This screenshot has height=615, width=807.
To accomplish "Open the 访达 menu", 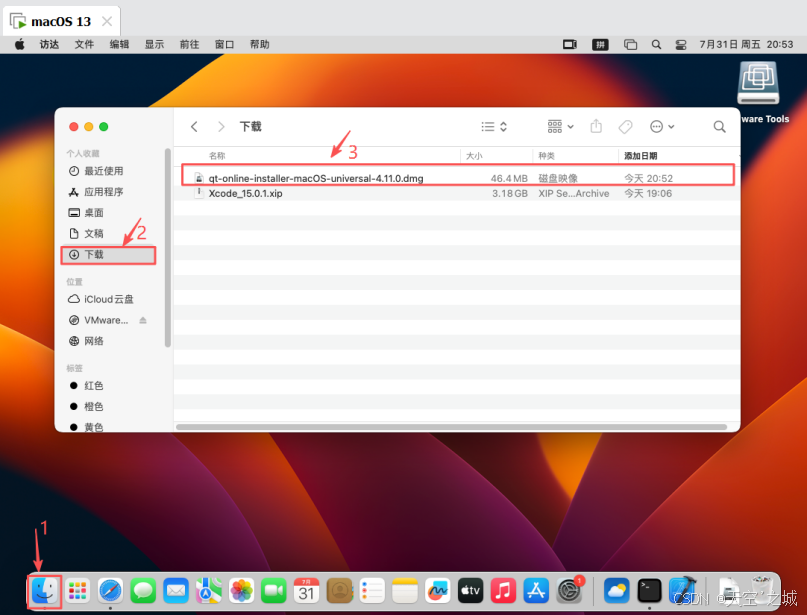I will (49, 45).
